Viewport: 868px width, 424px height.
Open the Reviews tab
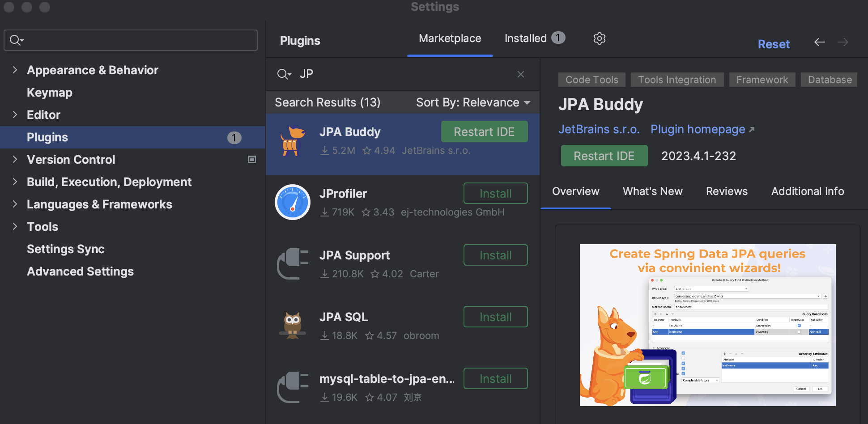click(727, 191)
